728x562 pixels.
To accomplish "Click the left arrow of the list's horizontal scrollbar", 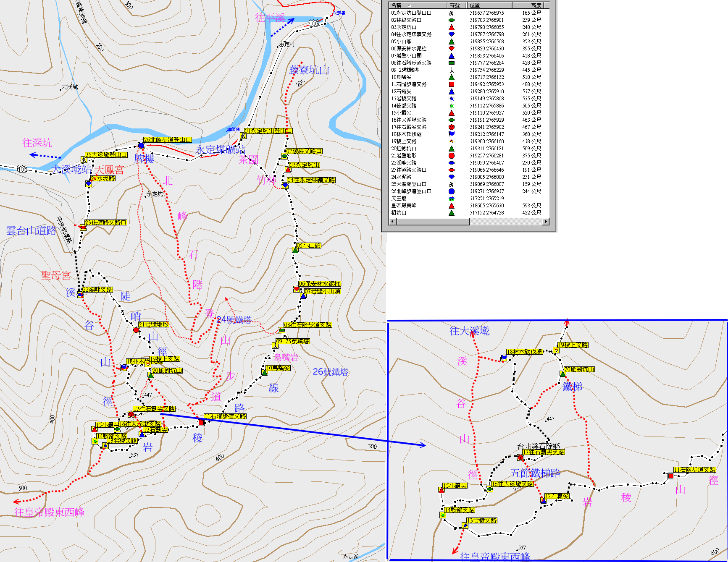I will point(393,222).
